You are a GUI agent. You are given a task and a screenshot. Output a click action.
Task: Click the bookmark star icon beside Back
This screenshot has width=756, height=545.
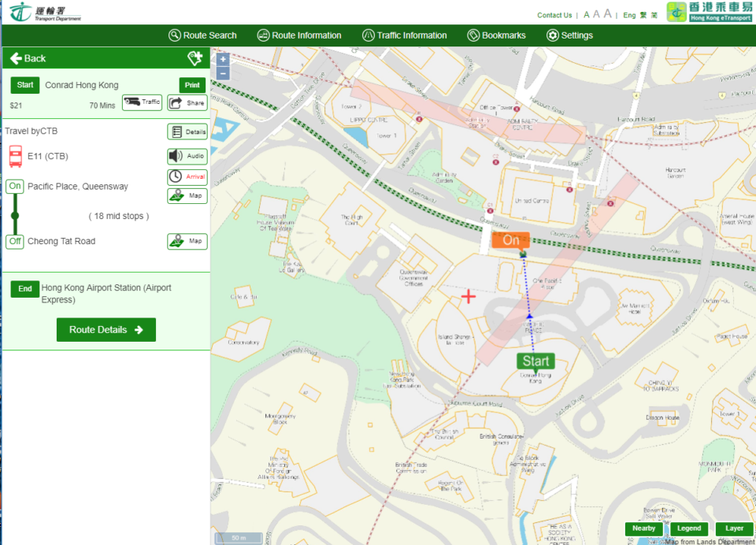[195, 58]
